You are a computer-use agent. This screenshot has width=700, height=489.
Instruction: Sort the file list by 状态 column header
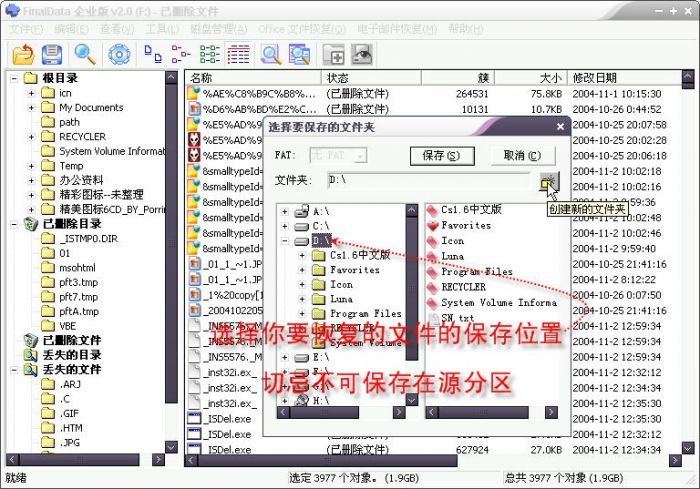[371, 78]
